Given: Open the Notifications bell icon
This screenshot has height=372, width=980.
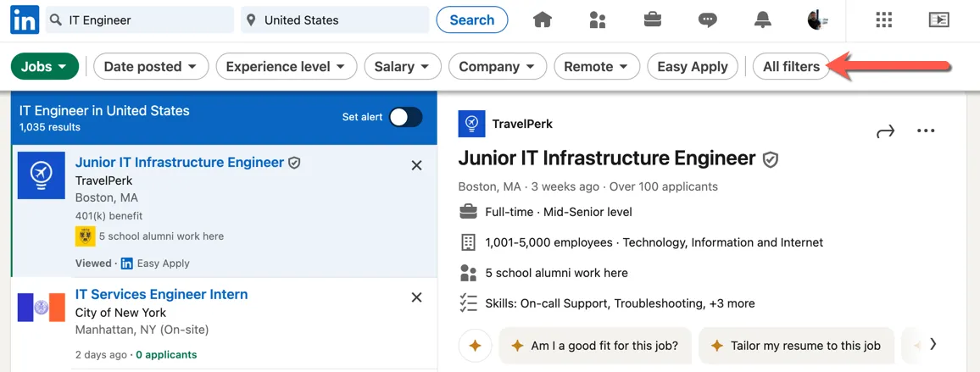Looking at the screenshot, I should coord(762,20).
